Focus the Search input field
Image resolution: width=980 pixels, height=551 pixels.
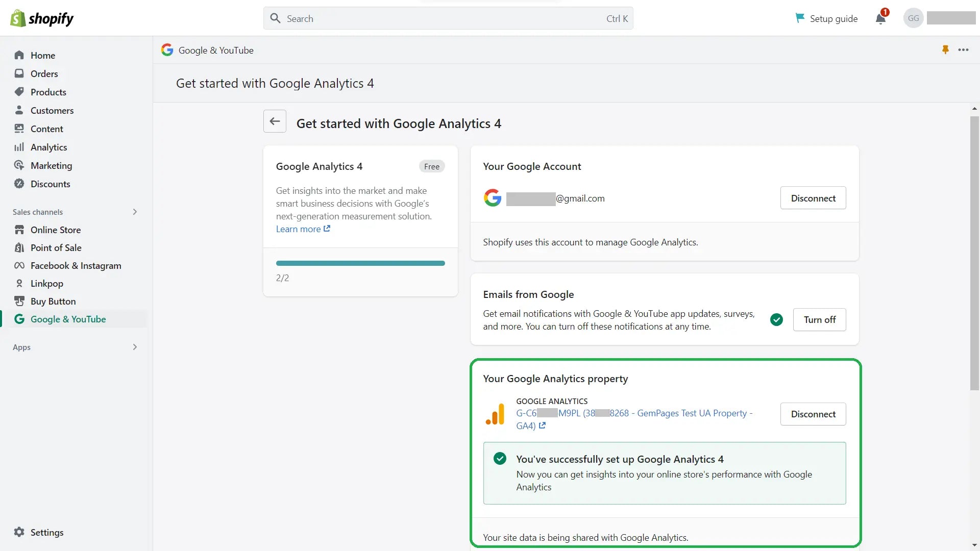click(448, 18)
